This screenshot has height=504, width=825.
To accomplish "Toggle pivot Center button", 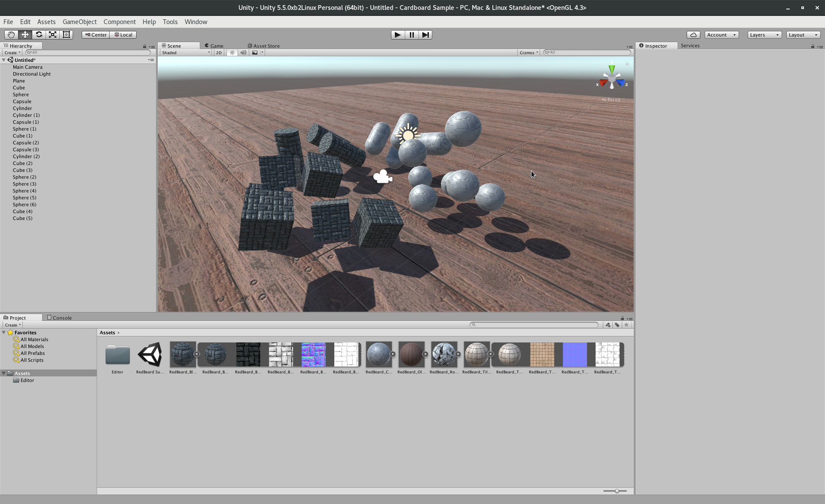I will click(x=95, y=35).
